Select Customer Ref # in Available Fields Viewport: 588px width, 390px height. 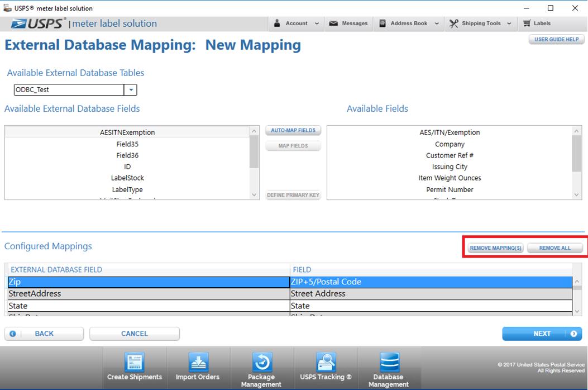(450, 155)
